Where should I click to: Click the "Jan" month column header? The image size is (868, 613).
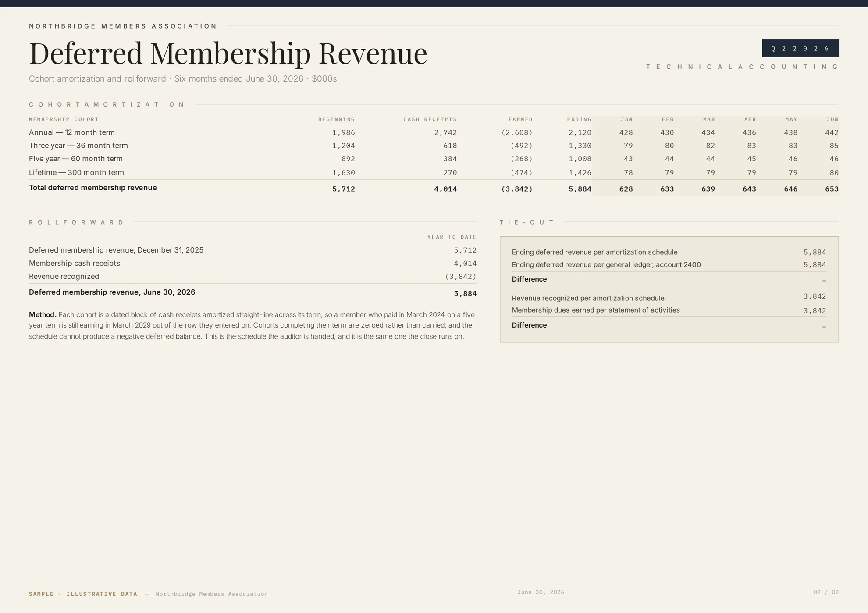(x=626, y=119)
